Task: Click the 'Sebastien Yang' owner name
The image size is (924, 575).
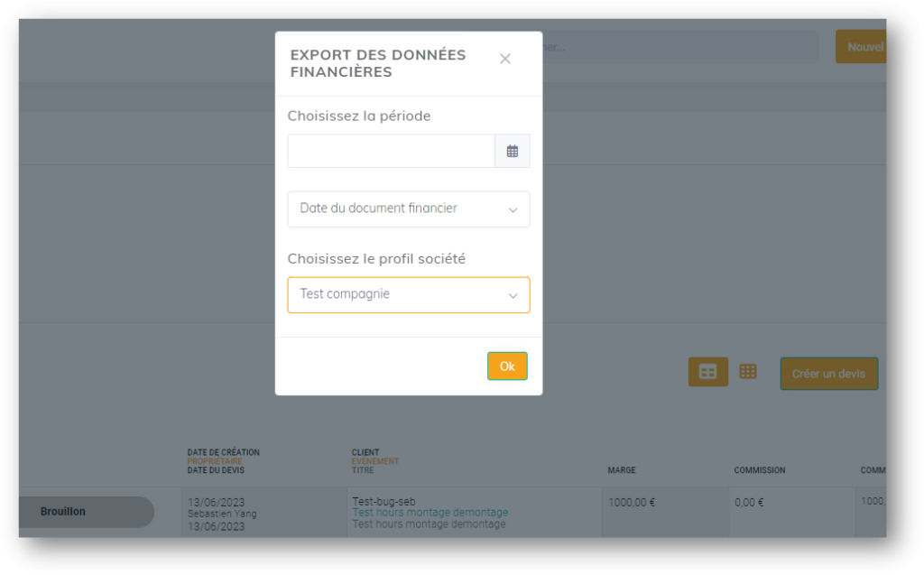Action: 222,514
